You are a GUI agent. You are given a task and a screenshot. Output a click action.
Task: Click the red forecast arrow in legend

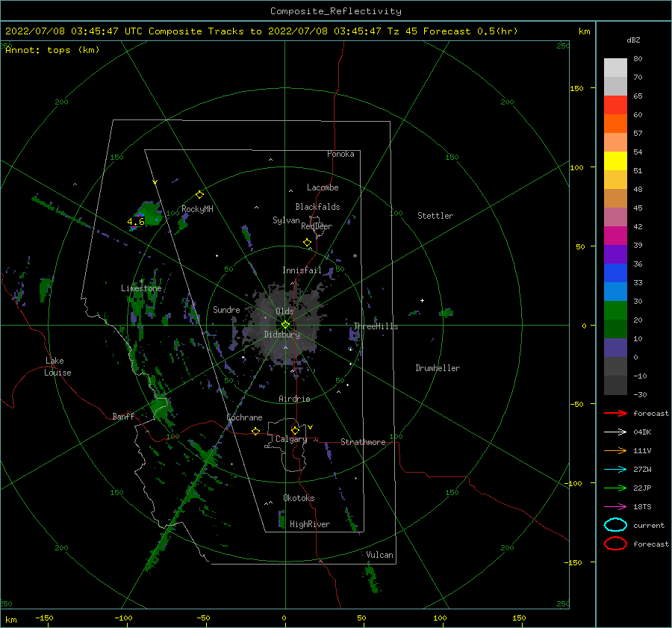click(x=615, y=413)
